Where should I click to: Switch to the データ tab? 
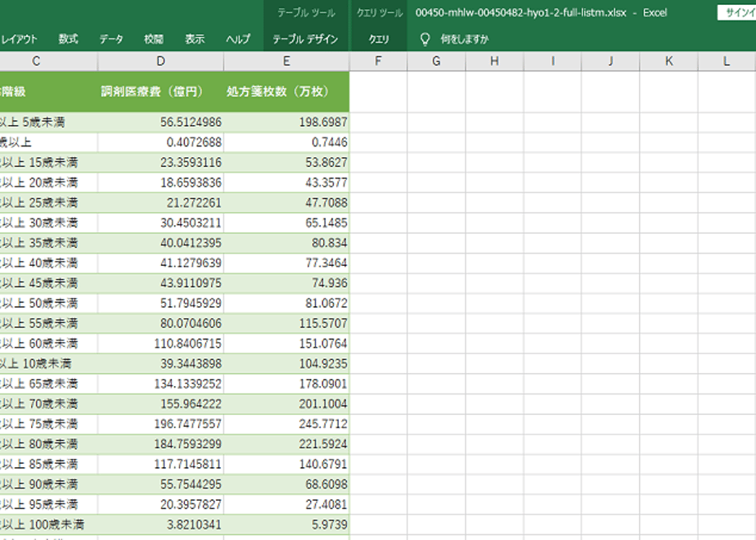pyautogui.click(x=111, y=39)
